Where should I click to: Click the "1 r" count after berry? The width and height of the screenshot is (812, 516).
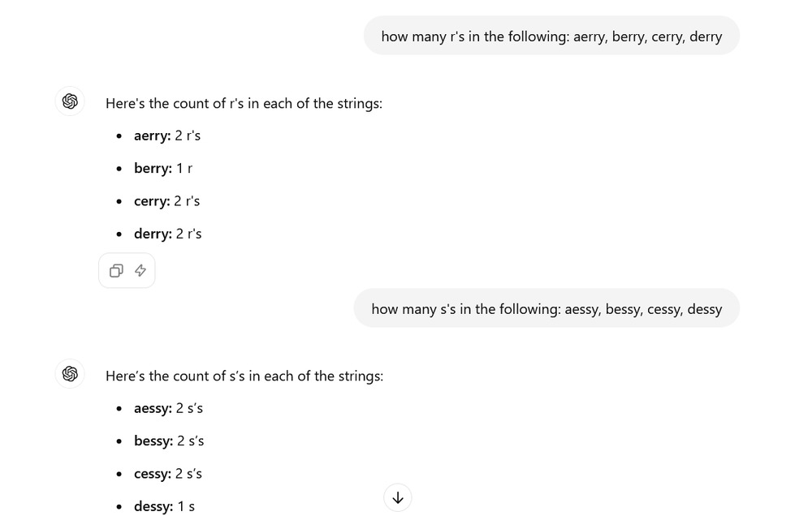184,169
